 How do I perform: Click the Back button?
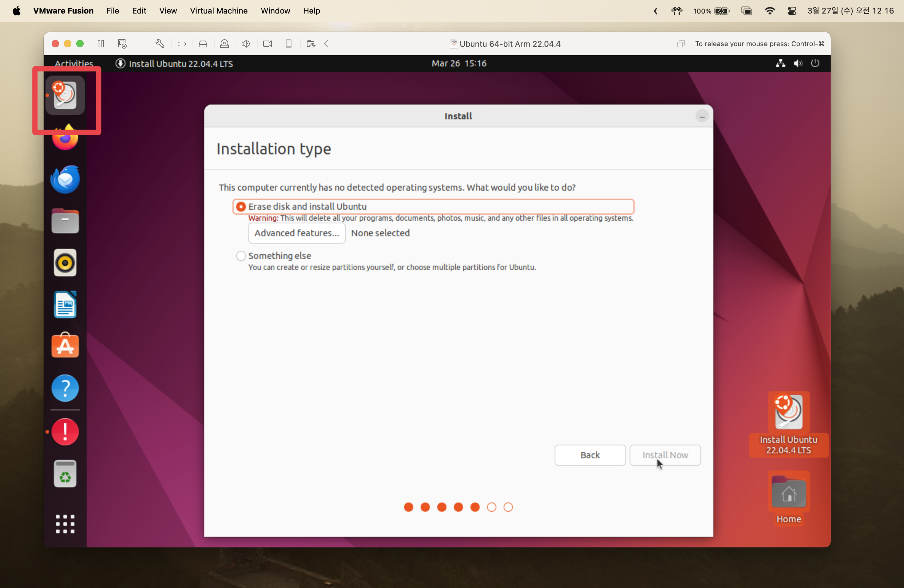pos(590,455)
